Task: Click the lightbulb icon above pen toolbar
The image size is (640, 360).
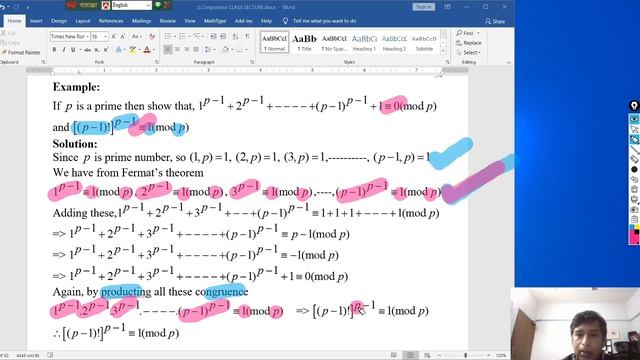Action: point(634,106)
